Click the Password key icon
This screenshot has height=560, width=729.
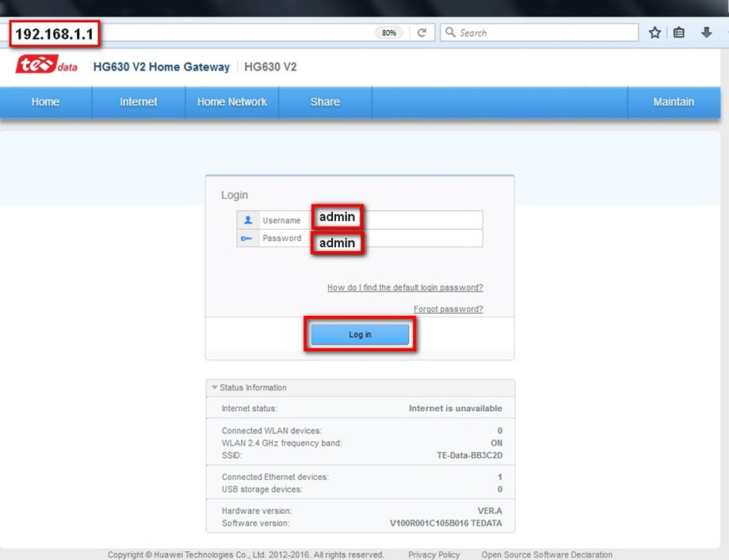pyautogui.click(x=246, y=238)
